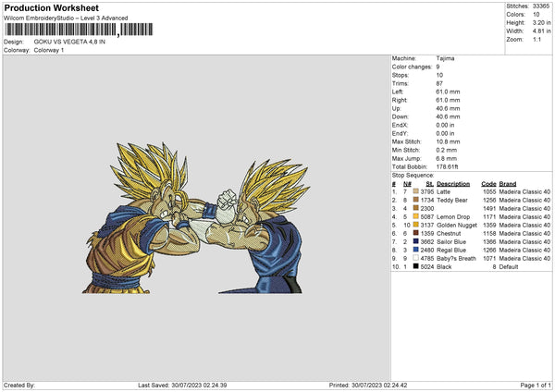Viewport: 555px width, 392px height.
Task: Click the code 1171 in Lemon Drop row
Action: 489,217
